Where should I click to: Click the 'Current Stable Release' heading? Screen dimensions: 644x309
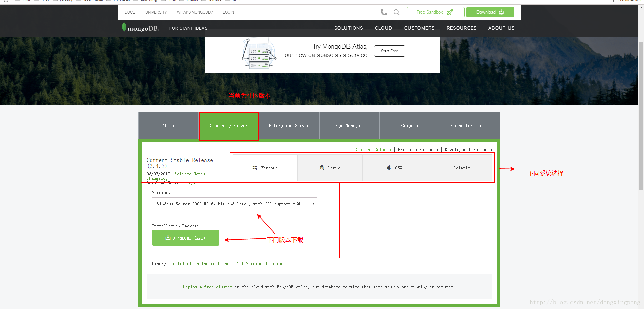tap(180, 163)
